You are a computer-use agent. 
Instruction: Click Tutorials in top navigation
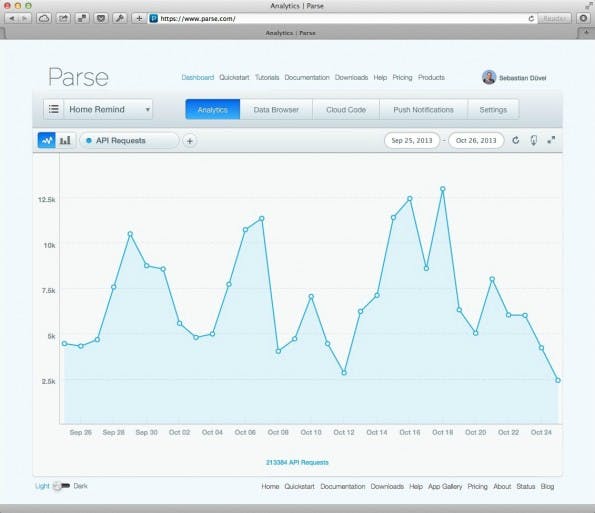tap(267, 77)
